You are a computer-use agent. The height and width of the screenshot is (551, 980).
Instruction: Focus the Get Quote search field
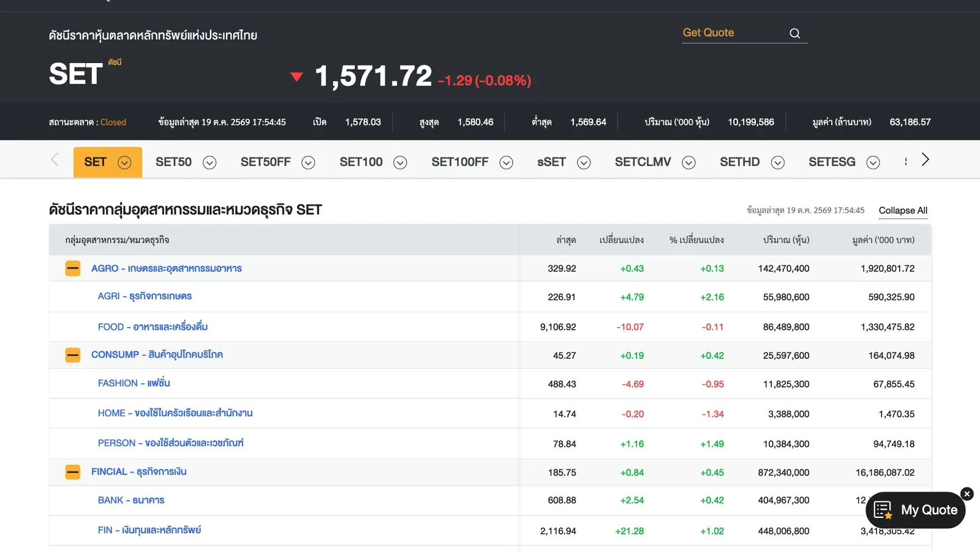click(735, 33)
